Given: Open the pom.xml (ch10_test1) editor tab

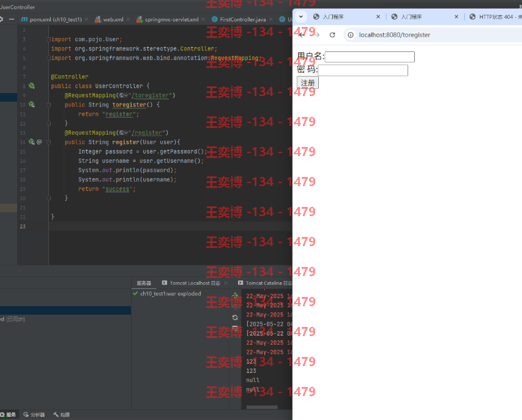Looking at the screenshot, I should (55, 20).
